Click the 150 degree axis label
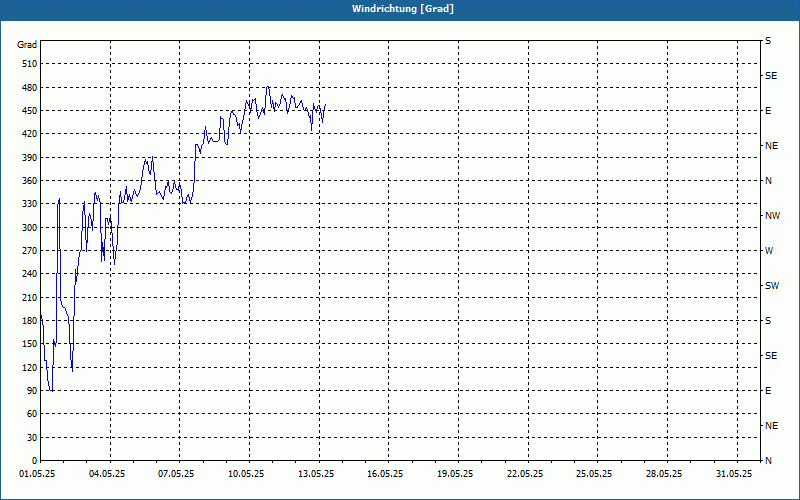 pos(30,344)
